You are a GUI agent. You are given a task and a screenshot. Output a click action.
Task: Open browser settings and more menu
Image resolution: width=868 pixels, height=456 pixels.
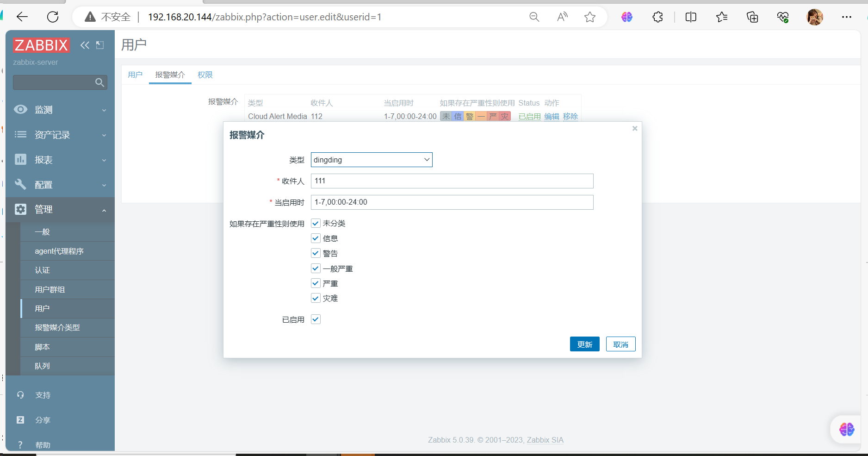tap(847, 17)
